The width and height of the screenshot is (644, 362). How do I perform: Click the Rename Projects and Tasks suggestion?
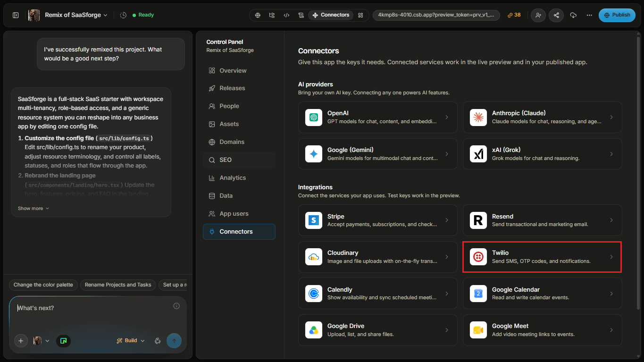tap(118, 285)
